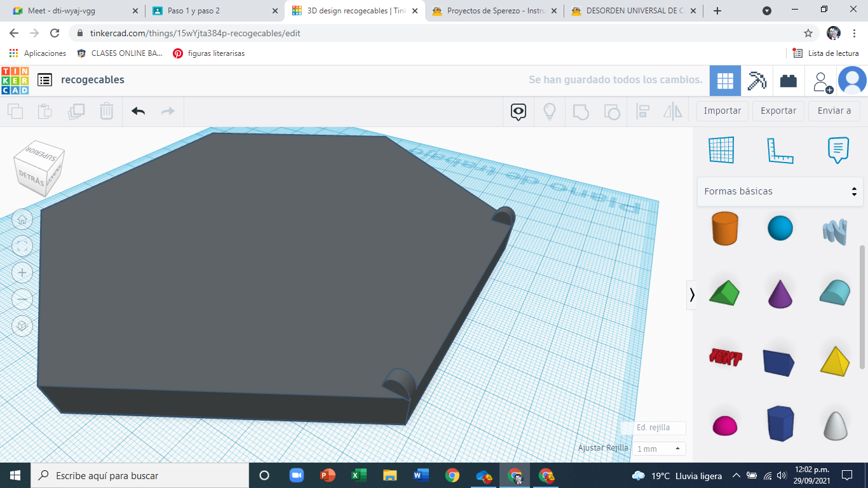Image resolution: width=868 pixels, height=488 pixels.
Task: Click the view cube SUPERIOR face
Action: coord(41,154)
